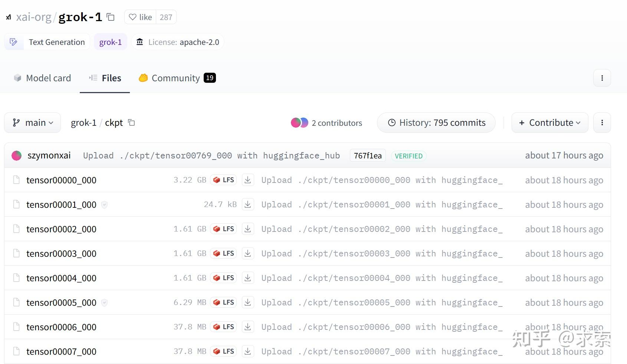Image resolution: width=627 pixels, height=364 pixels.
Task: View the 2 contributors list
Action: (x=326, y=123)
